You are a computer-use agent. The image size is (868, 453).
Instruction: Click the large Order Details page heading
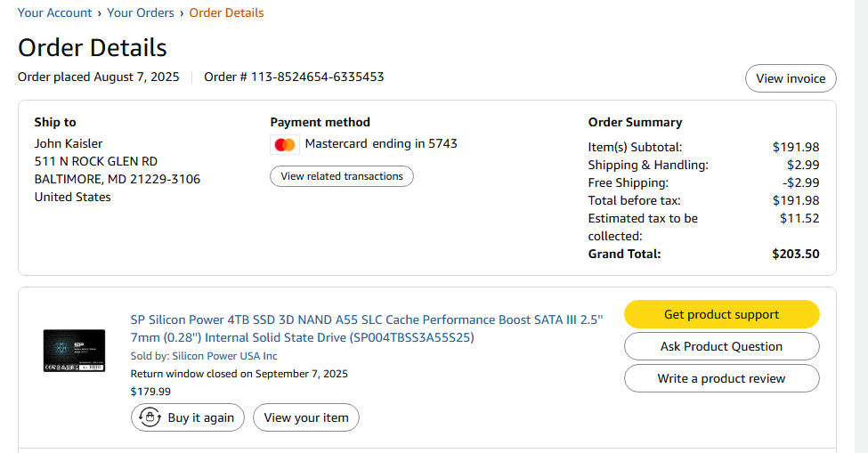93,47
